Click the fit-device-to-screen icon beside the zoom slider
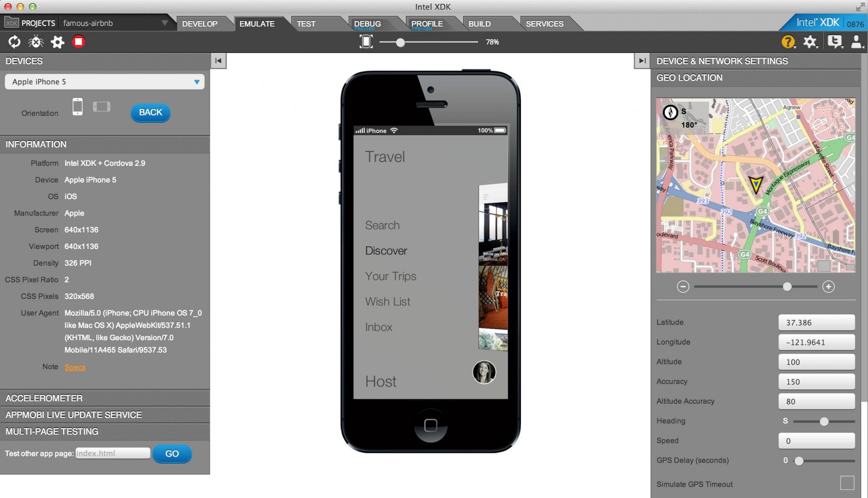This screenshot has height=498, width=868. [366, 42]
